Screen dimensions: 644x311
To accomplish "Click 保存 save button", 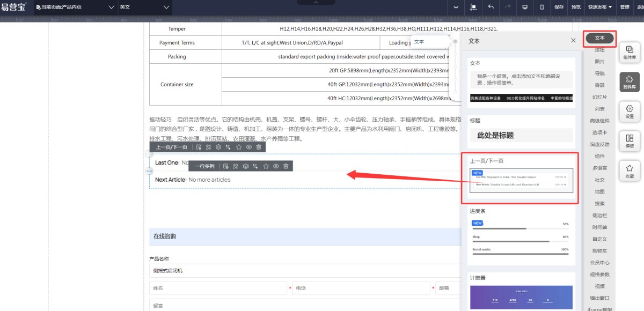I will (559, 7).
